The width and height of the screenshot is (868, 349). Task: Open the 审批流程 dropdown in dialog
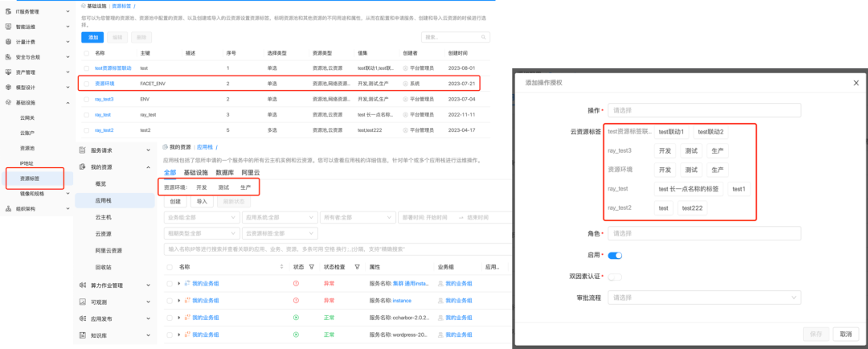pos(704,298)
